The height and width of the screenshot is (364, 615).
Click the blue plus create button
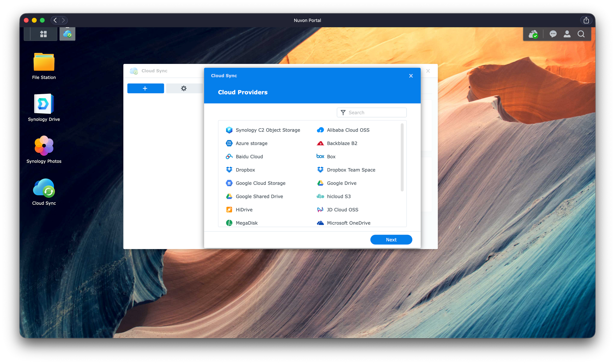(x=145, y=88)
